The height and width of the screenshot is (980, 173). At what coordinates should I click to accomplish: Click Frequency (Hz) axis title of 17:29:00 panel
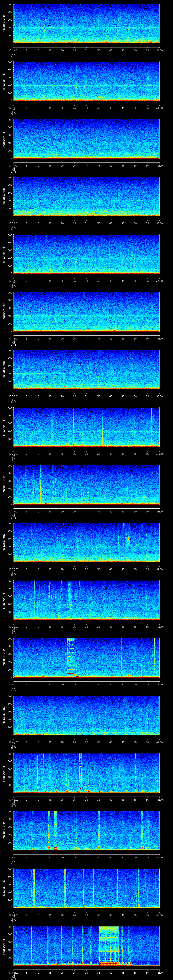(x=4, y=24)
